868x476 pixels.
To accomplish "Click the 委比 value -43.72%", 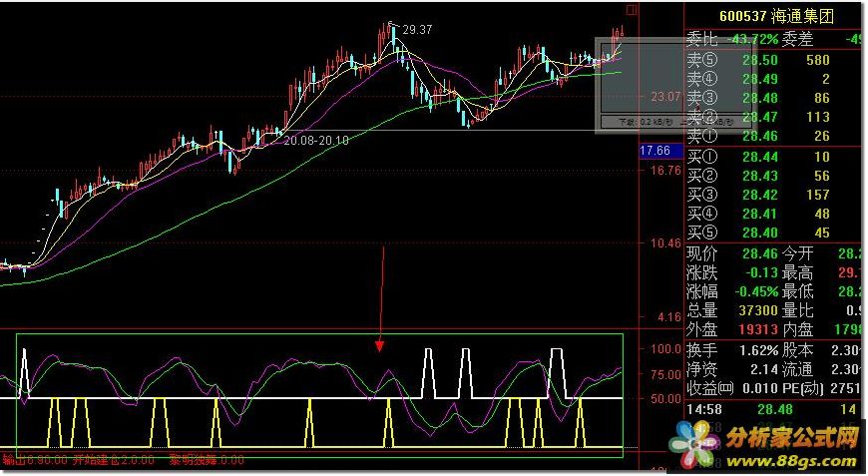I will (752, 39).
